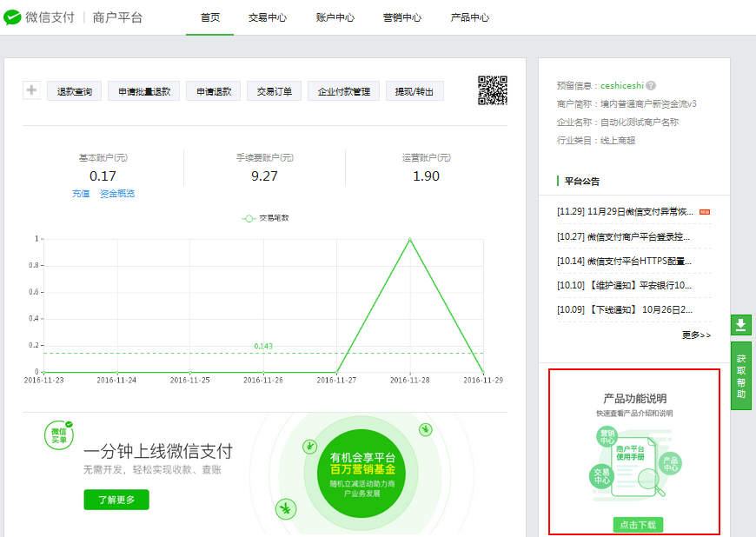Open 企业付款管理 shortcut
This screenshot has height=537, width=756.
pos(343,91)
